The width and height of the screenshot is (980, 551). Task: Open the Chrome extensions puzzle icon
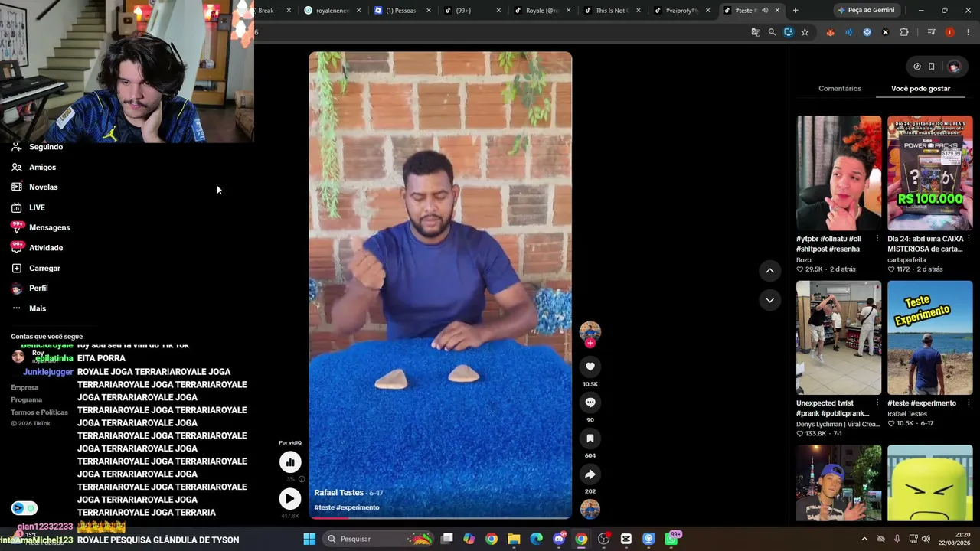click(x=904, y=32)
